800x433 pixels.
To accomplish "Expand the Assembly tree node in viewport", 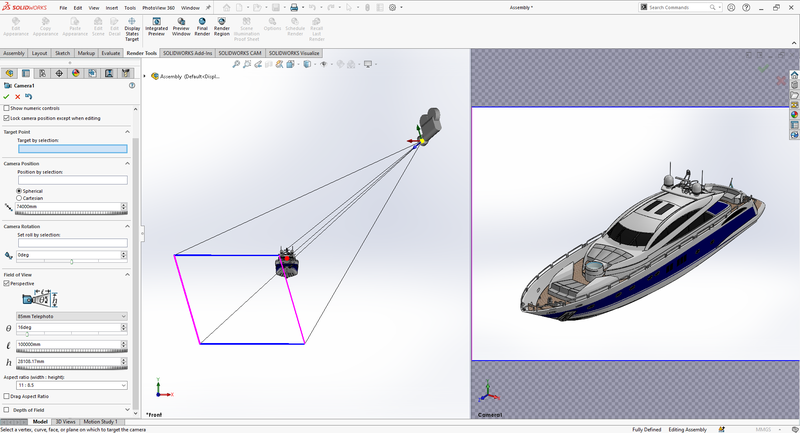I will tap(144, 77).
